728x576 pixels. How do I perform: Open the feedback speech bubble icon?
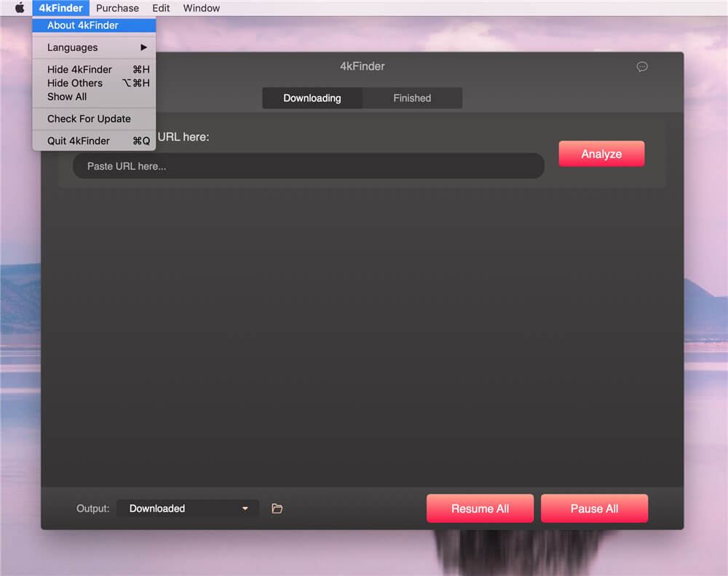[641, 66]
